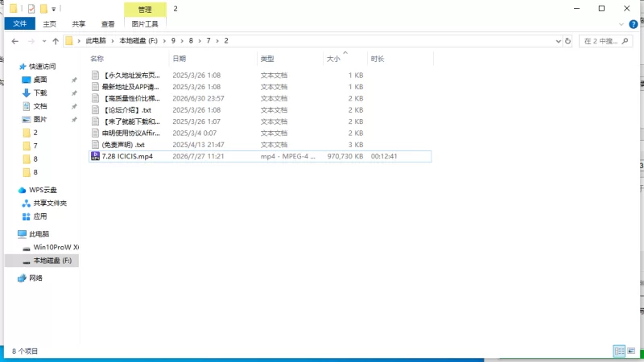644x362 pixels.
Task: Select file 【论坛介绍】.txt
Action: point(126,110)
